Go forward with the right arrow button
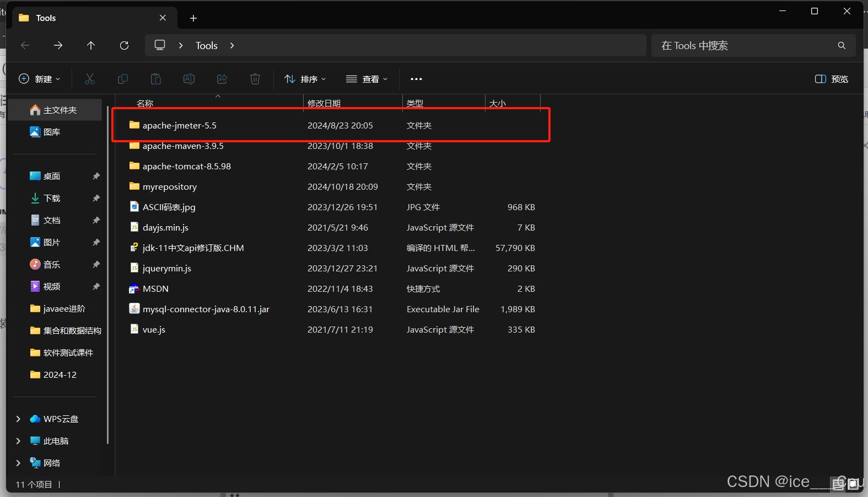 click(x=58, y=46)
